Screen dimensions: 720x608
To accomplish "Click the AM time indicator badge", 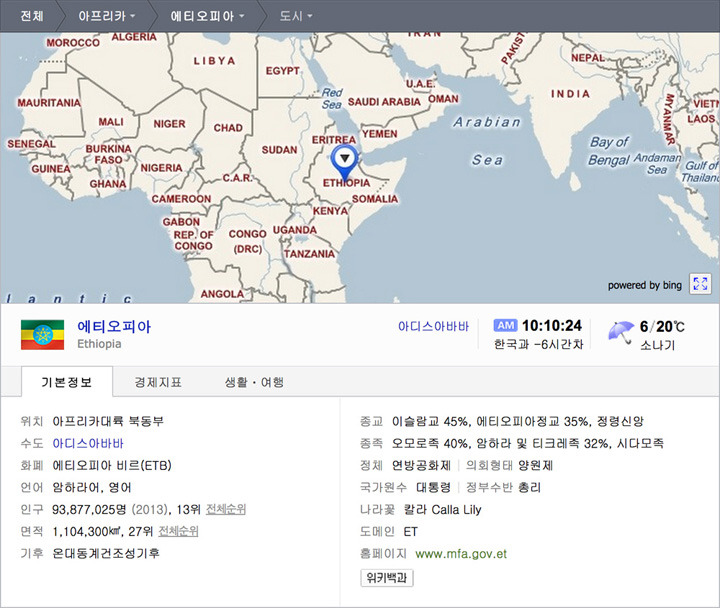I will (x=505, y=326).
